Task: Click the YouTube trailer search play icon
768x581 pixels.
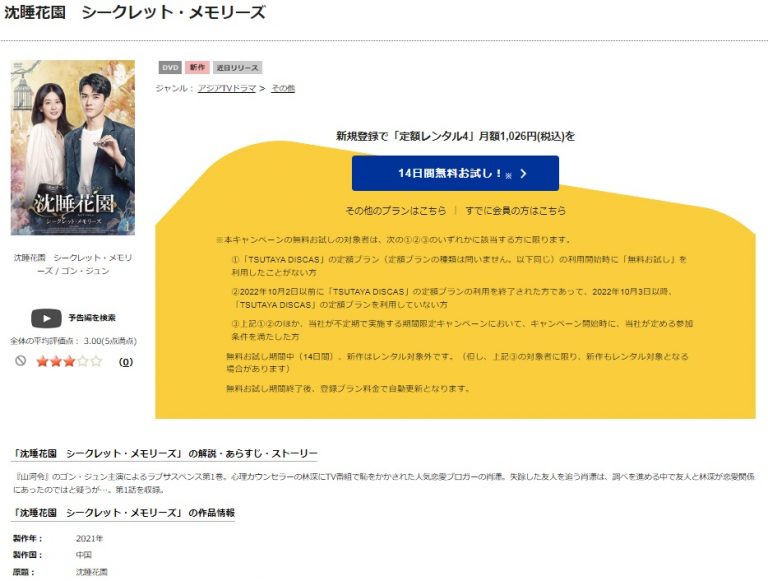Action: (x=46, y=318)
